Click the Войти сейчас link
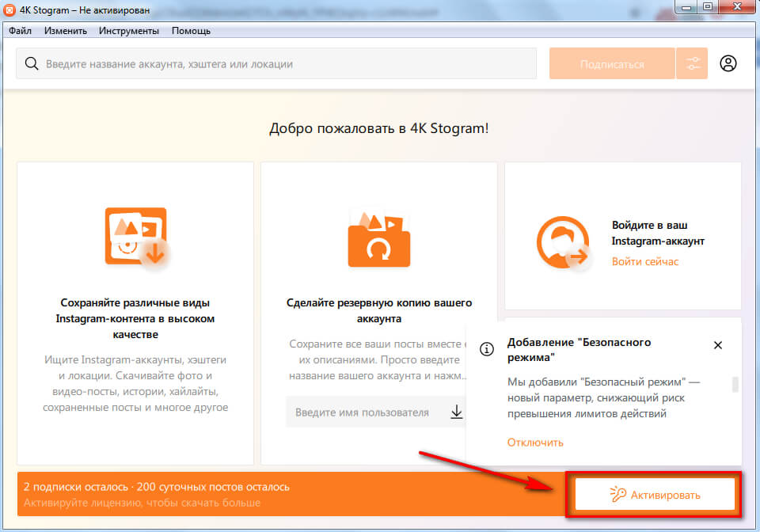The width and height of the screenshot is (760, 532). pyautogui.click(x=644, y=261)
